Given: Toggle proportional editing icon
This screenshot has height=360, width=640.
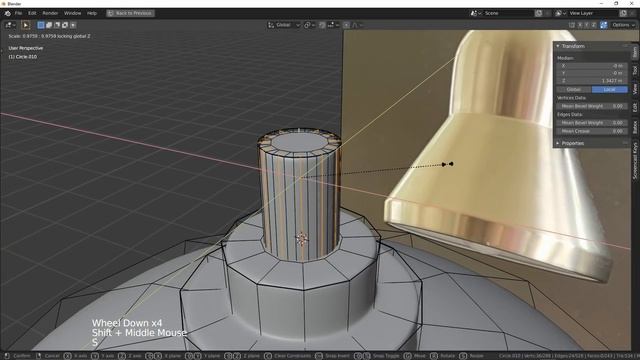Looking at the screenshot, I should pos(346,25).
